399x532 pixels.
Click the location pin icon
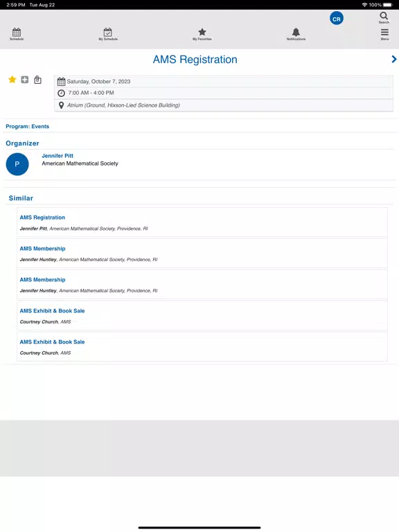click(x=61, y=105)
